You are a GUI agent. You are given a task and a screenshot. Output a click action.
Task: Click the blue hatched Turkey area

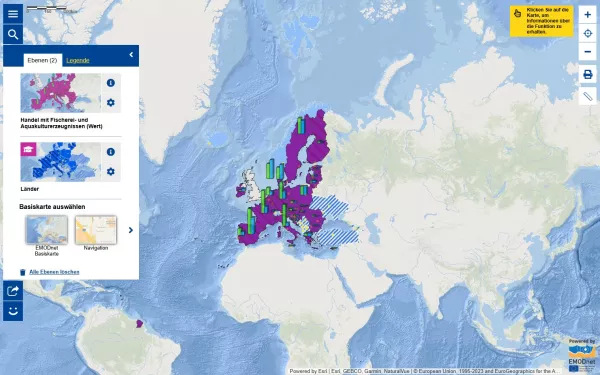[339, 236]
